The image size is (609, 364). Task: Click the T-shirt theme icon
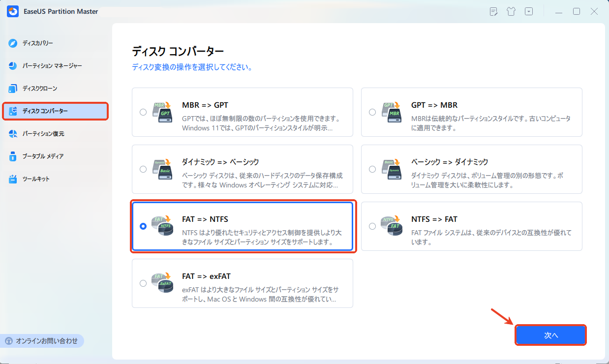coord(511,11)
